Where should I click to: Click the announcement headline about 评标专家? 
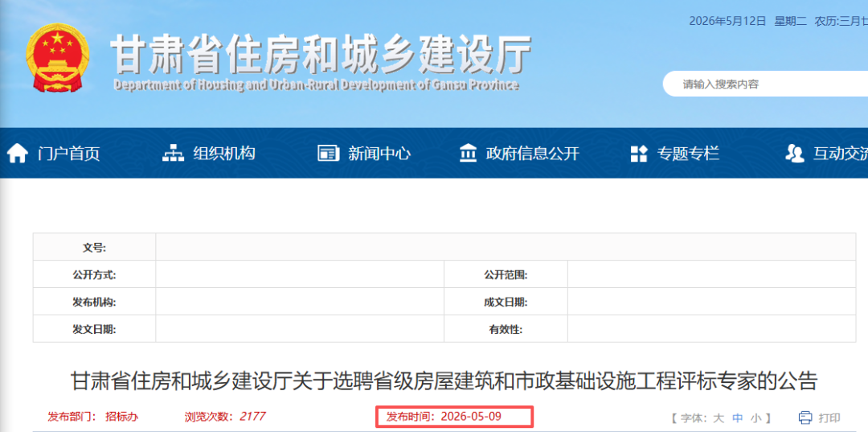(x=444, y=381)
